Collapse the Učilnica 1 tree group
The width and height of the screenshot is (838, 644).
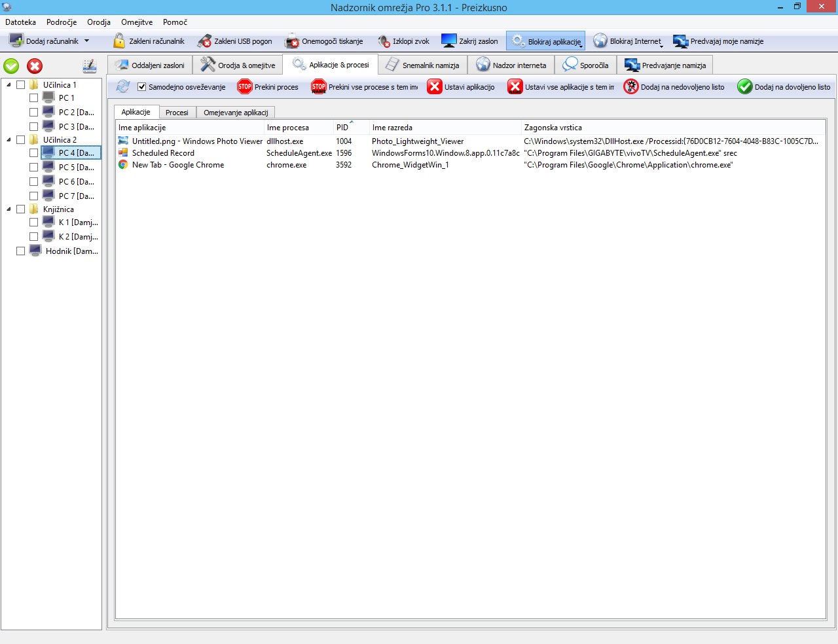coord(9,85)
